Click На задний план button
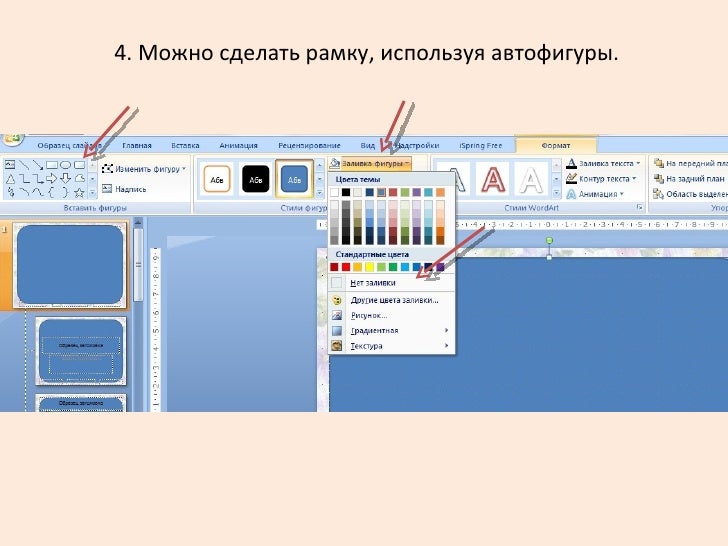Viewport: 728px width, 546px height. 689,178
